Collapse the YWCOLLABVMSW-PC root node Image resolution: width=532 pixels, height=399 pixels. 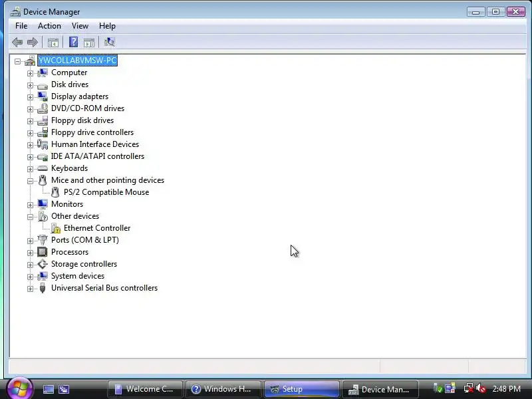click(18, 61)
